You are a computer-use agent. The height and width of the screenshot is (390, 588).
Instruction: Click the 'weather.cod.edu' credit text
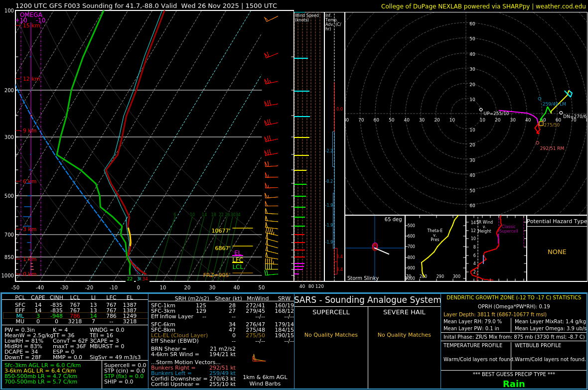[x=561, y=6]
